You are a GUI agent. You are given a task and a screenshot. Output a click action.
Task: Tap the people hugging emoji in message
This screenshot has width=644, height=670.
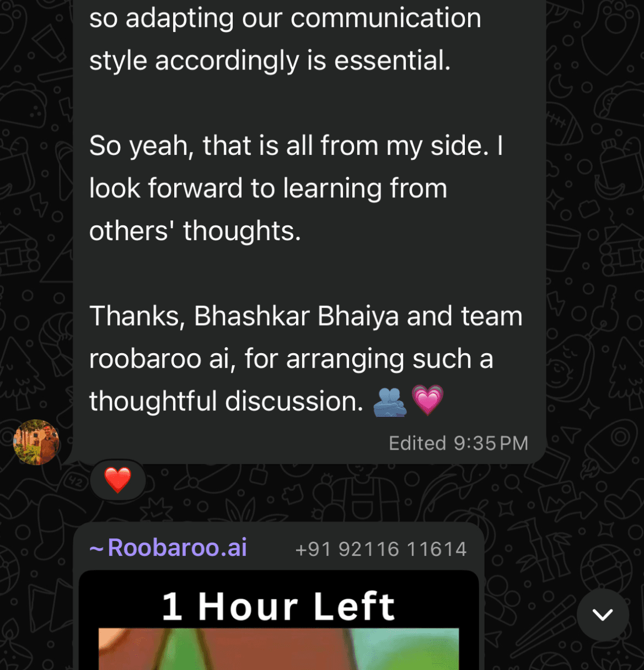390,402
